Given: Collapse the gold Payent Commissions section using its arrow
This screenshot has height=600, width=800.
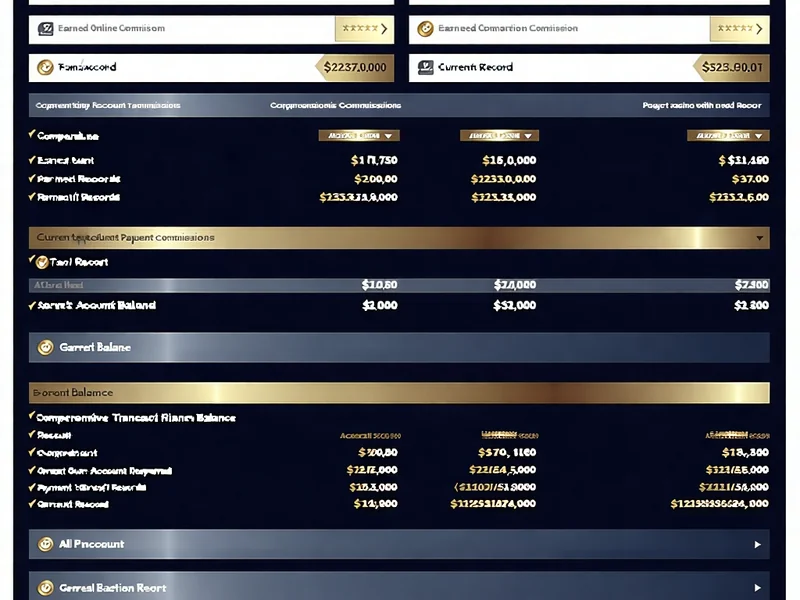Looking at the screenshot, I should click(x=760, y=239).
